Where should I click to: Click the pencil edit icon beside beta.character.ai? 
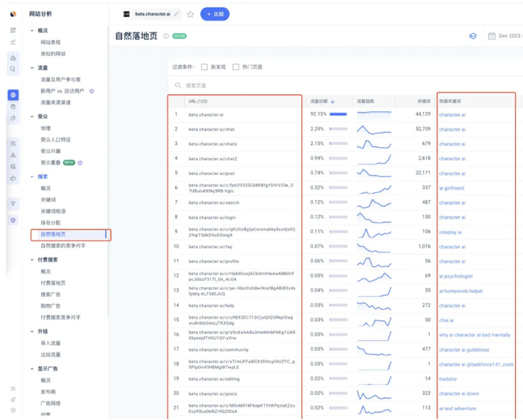pyautogui.click(x=176, y=14)
